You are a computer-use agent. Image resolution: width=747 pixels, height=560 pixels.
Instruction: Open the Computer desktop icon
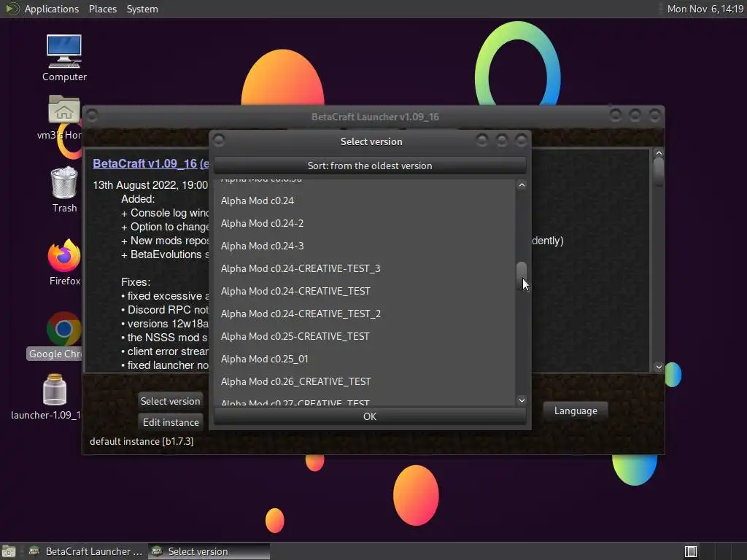64,58
